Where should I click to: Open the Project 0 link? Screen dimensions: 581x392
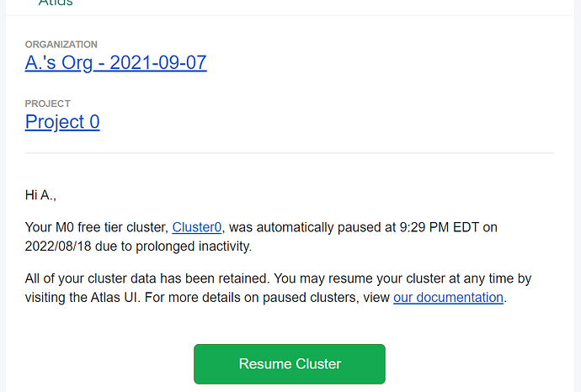click(x=62, y=122)
